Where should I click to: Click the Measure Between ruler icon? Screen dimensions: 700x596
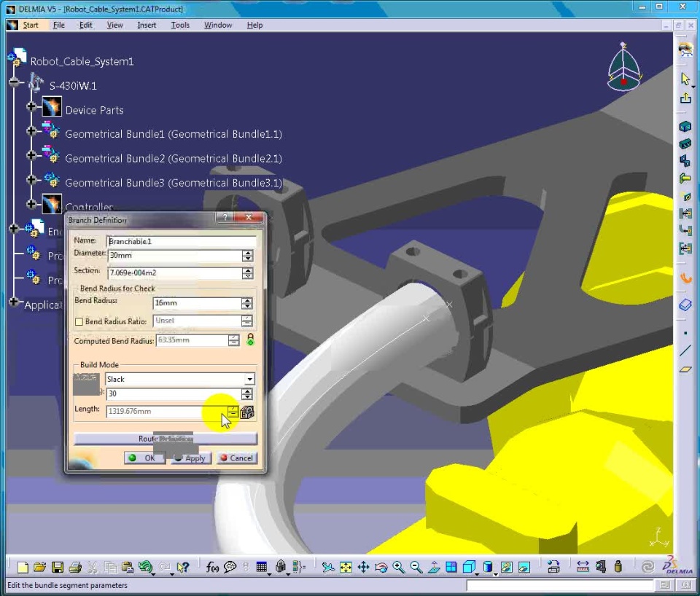[583, 567]
